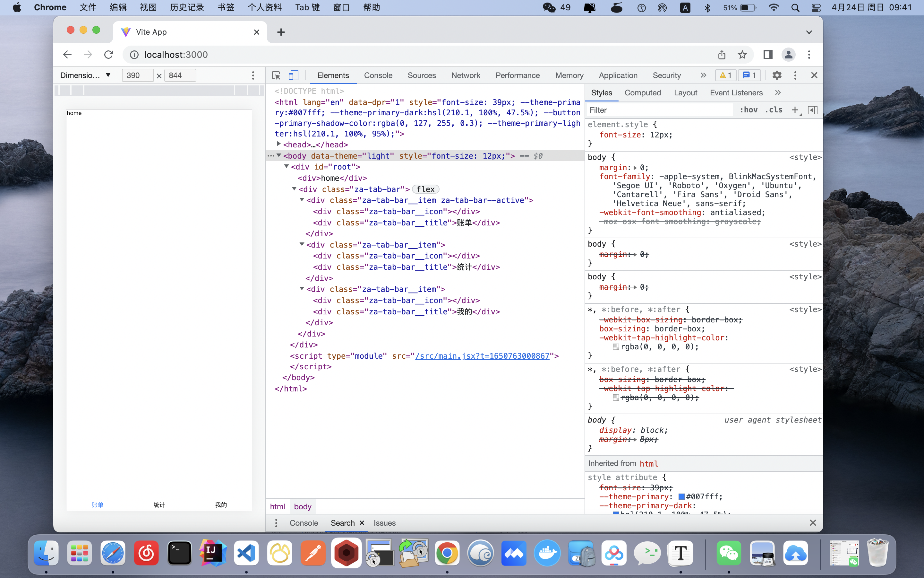This screenshot has width=924, height=578.
Task: Click the 我的 tab in page preview
Action: pos(221,505)
